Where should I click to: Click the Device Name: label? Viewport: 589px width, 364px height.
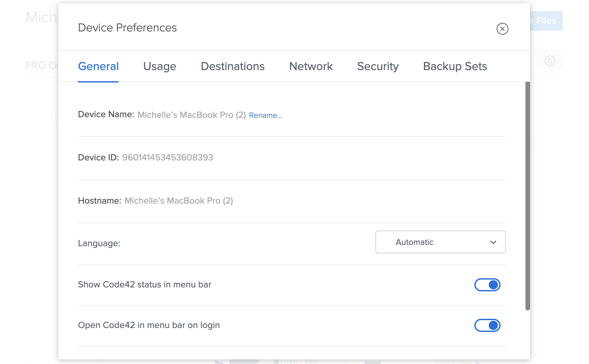[106, 114]
